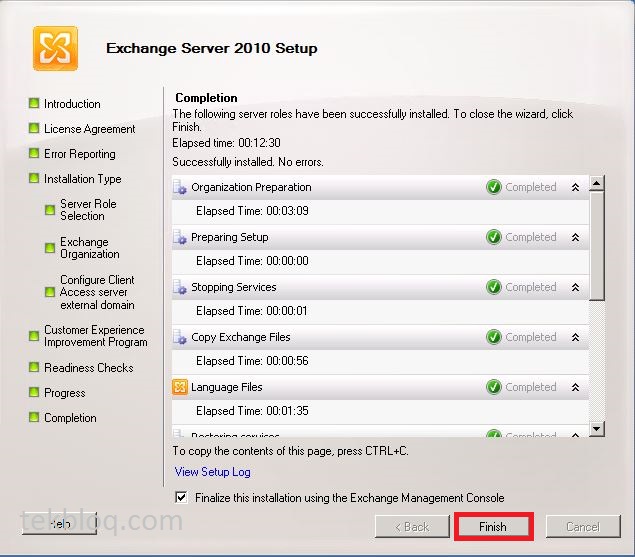Click the Help button
The image size is (635, 557).
coord(60,524)
